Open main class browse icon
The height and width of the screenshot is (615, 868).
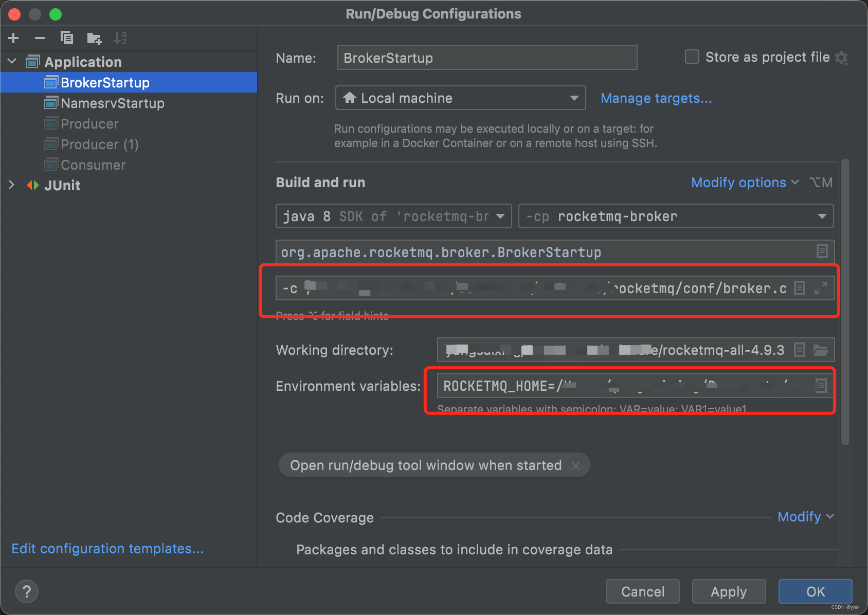pos(822,251)
